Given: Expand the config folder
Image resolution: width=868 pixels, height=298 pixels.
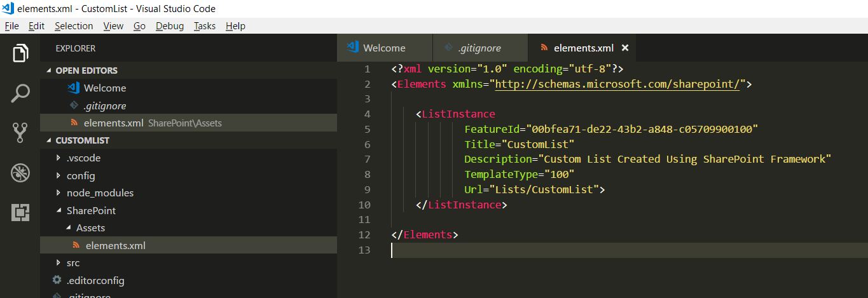Looking at the screenshot, I should point(59,175).
